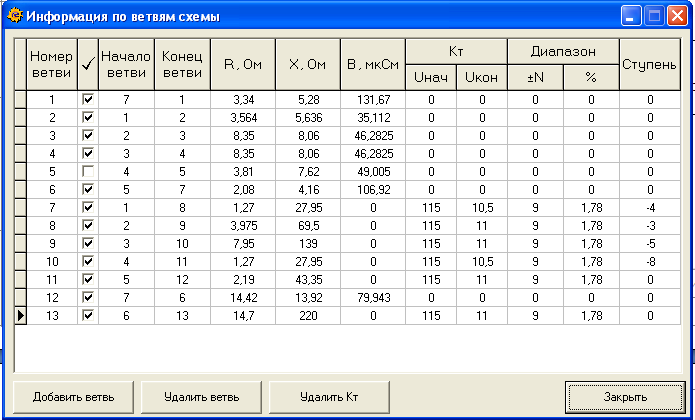The image size is (695, 420).
Task: Click the 'Удалить ветвь' button
Action: click(201, 397)
